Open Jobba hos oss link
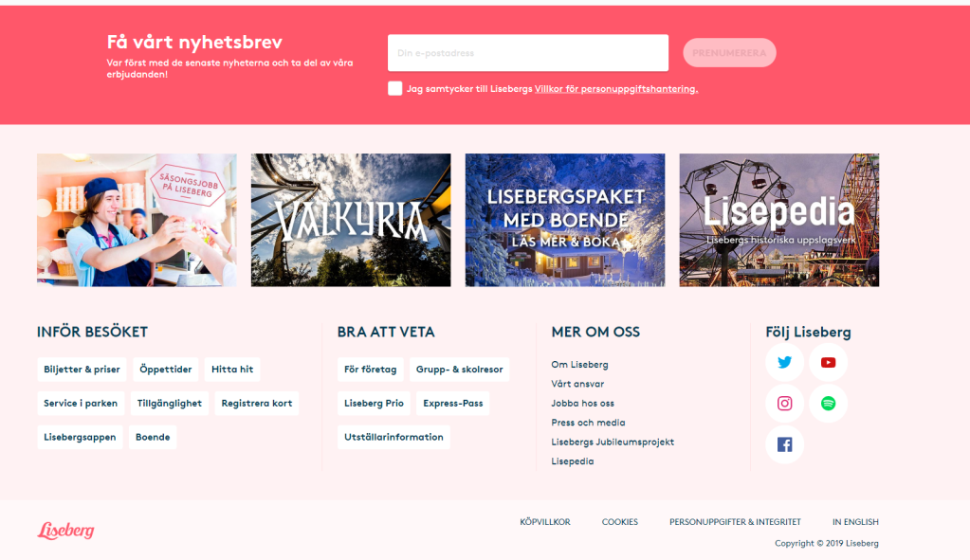This screenshot has width=970, height=560. pos(582,404)
